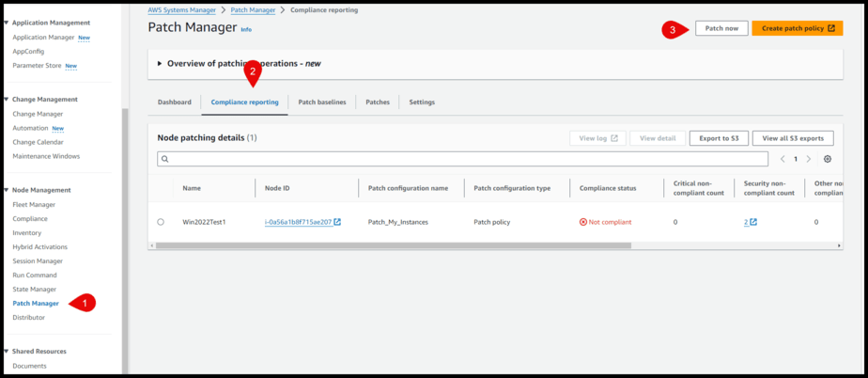Open the Compliance reporting tab
Screen dimensions: 868x378
[244, 102]
